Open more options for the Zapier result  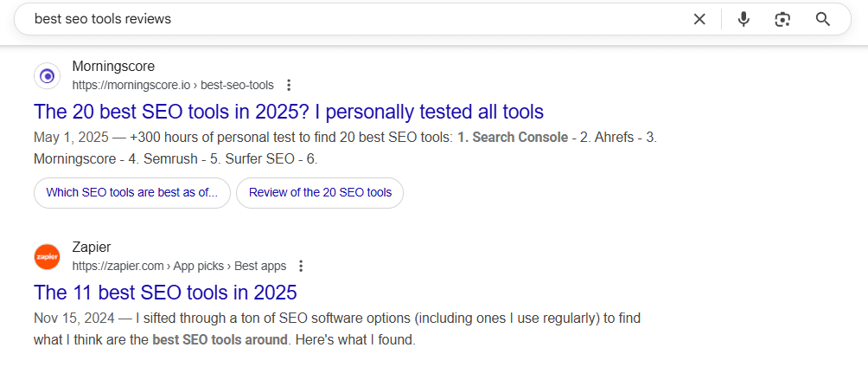pyautogui.click(x=301, y=266)
